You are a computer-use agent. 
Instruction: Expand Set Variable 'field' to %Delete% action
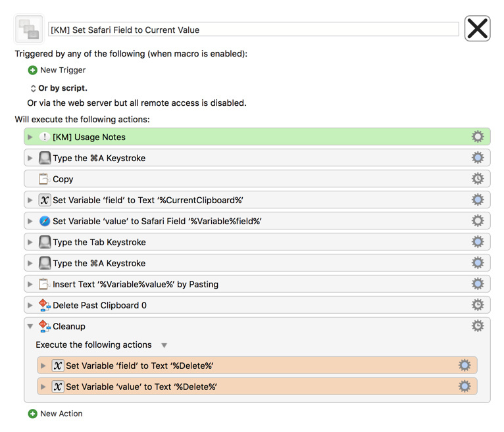[x=43, y=366]
